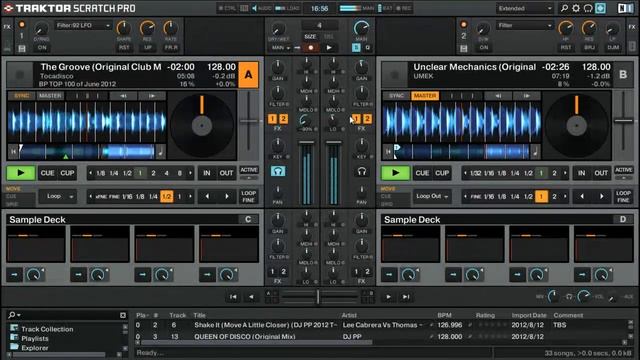Show smaller loop sizes on deck A
Image resolution: width=640 pixels, height=360 pixels.
click(90, 173)
